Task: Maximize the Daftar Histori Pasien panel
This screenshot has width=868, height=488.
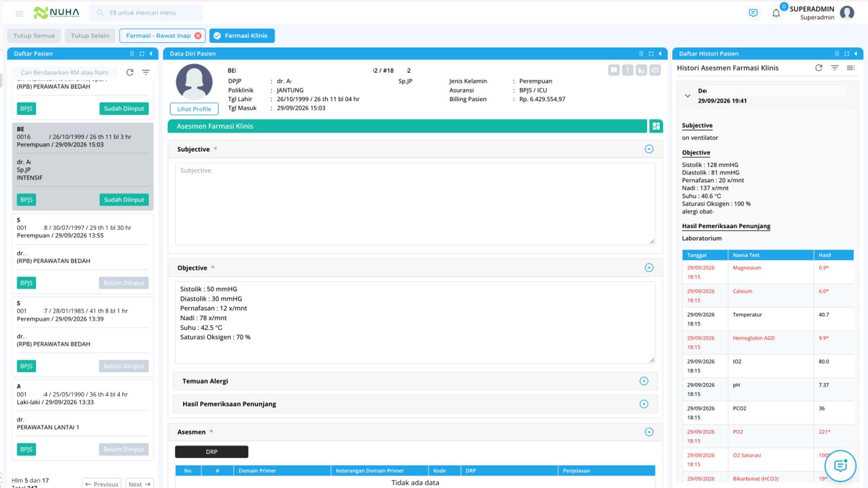Action: (x=846, y=54)
